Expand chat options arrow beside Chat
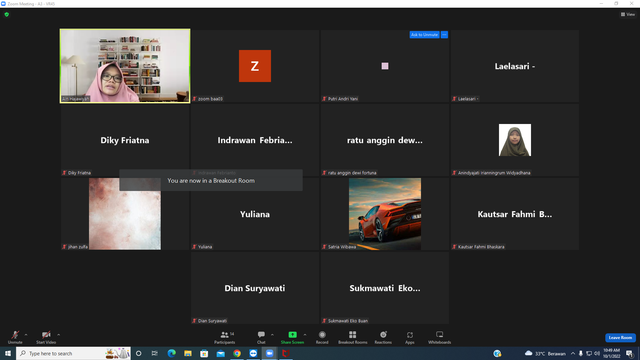This screenshot has width=640, height=360. click(272, 335)
